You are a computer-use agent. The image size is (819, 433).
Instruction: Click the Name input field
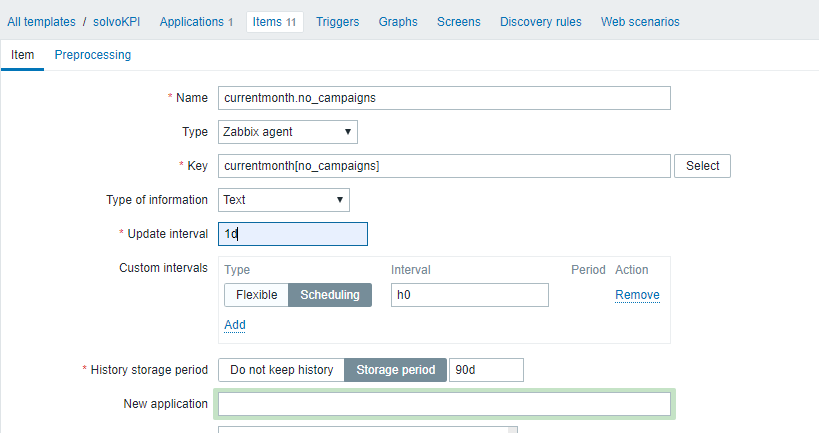coord(444,98)
